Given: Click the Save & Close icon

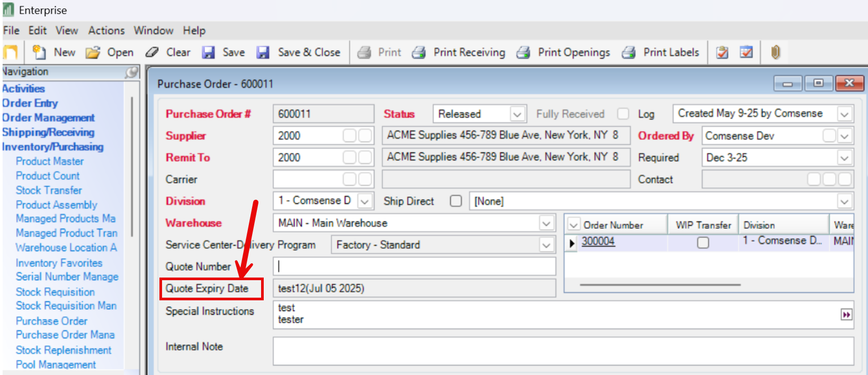Looking at the screenshot, I should pyautogui.click(x=263, y=52).
